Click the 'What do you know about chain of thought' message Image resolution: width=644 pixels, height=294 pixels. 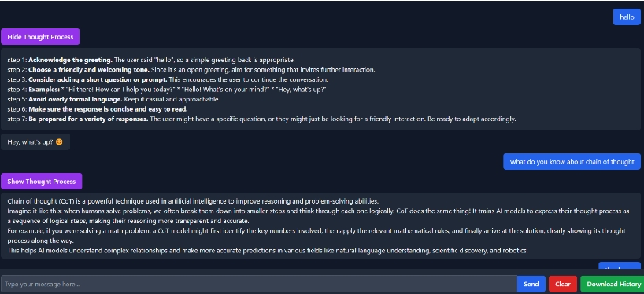pyautogui.click(x=572, y=162)
